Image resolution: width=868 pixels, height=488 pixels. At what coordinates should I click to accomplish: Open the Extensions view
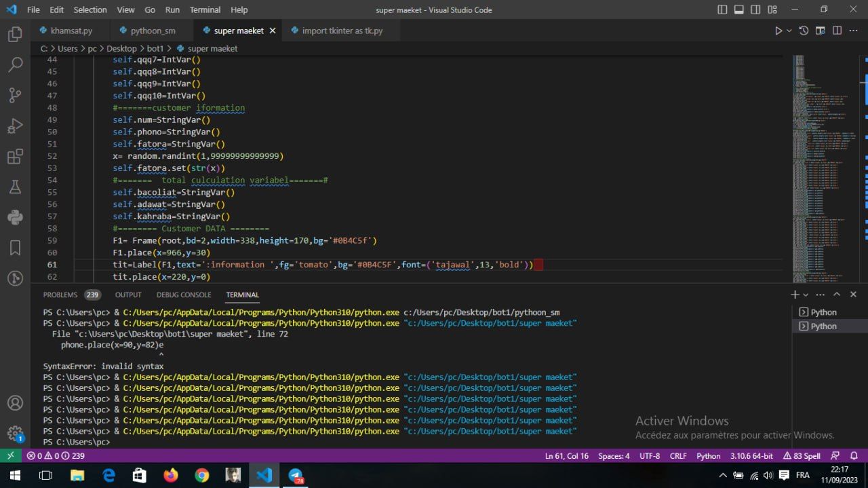[15, 157]
